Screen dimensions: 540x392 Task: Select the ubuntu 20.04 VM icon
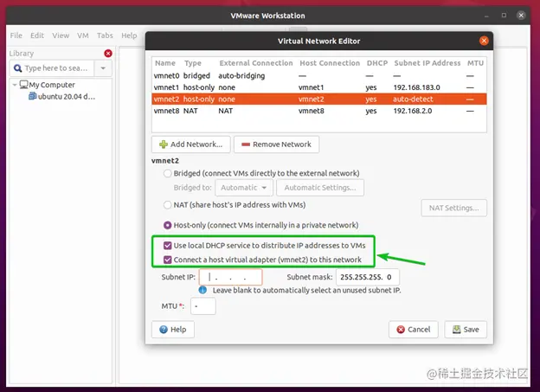pyautogui.click(x=32, y=96)
